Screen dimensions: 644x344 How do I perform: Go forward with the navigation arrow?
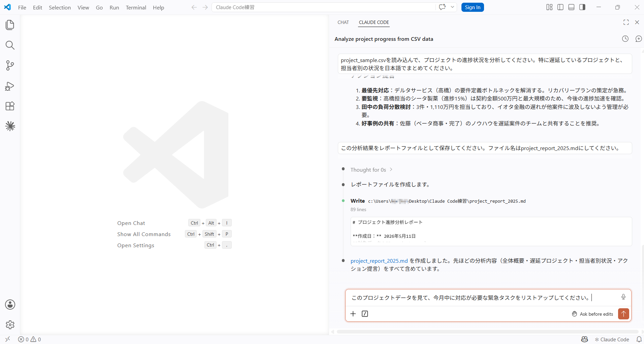[205, 7]
